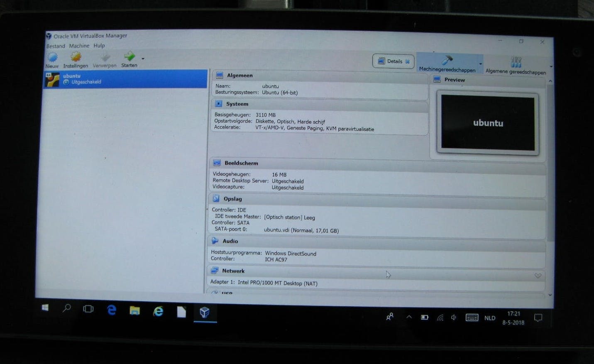Start the ubuntu virtual machine
Screen dimensions: 594x364
[x=129, y=59]
